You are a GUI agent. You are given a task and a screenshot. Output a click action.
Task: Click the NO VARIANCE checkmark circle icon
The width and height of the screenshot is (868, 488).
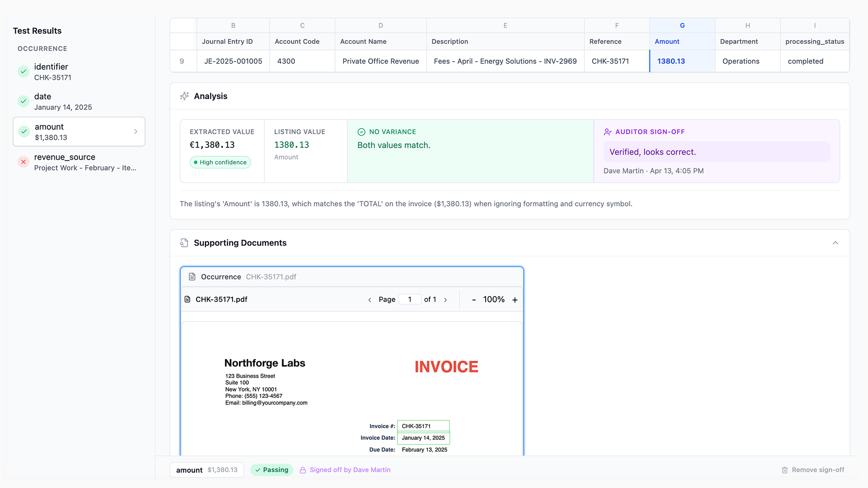coord(360,131)
